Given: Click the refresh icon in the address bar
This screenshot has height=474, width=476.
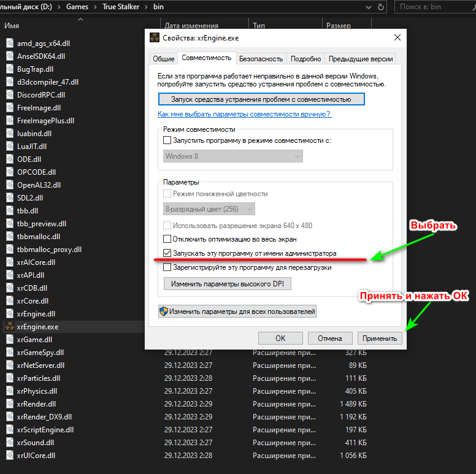Looking at the screenshot, I should 381,7.
